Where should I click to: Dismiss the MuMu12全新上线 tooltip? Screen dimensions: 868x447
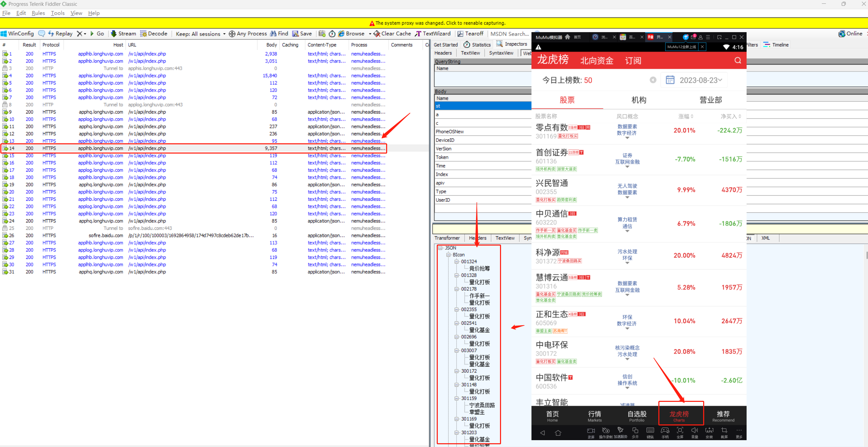(x=702, y=47)
